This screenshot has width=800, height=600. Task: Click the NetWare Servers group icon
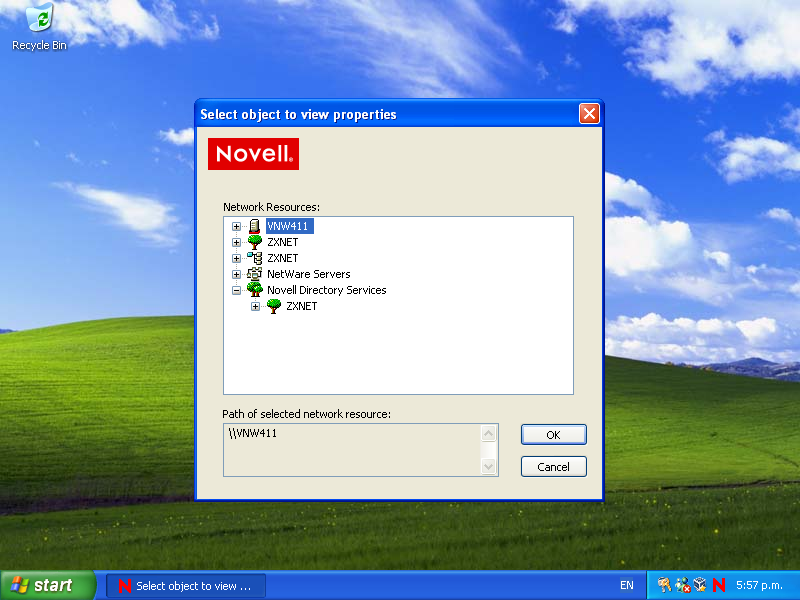tap(254, 274)
